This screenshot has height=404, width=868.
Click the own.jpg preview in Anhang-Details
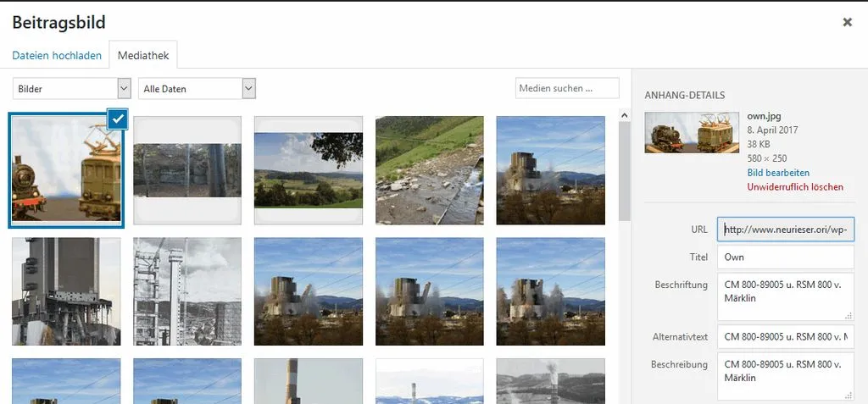point(692,132)
